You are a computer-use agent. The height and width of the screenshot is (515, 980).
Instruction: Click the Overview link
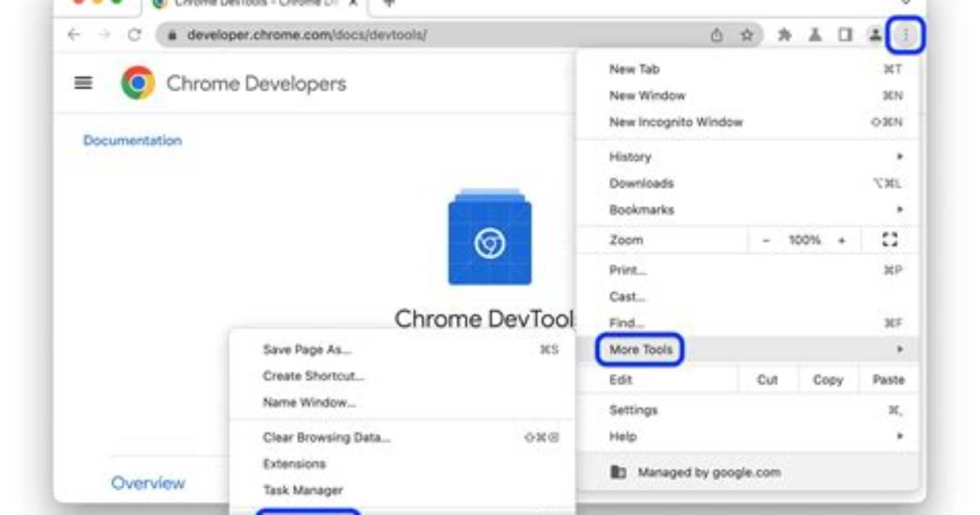148,482
